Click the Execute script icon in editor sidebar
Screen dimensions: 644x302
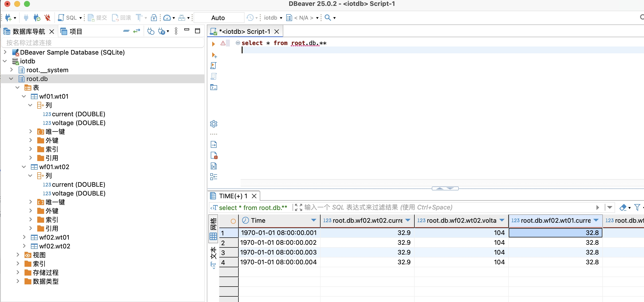point(213,66)
